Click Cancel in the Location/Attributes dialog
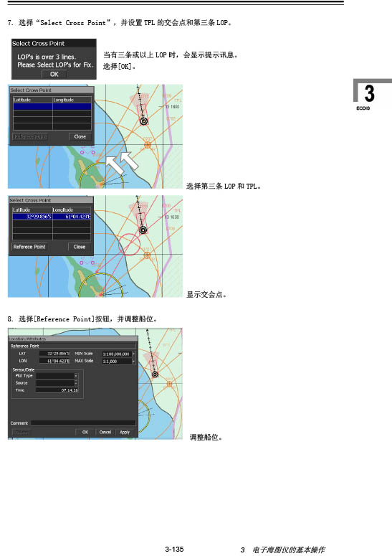The width and height of the screenshot is (392, 556). coord(105,433)
